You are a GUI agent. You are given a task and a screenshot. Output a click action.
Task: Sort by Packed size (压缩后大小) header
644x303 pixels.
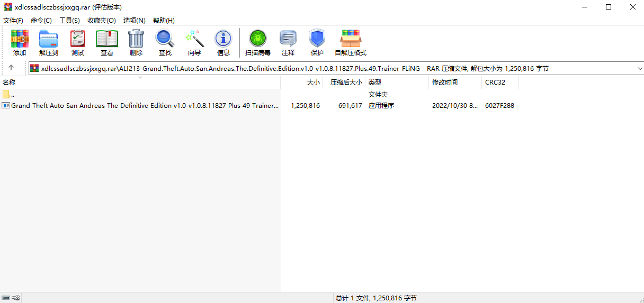click(344, 82)
